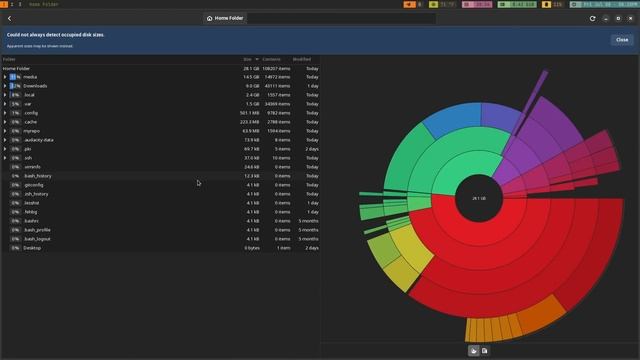Viewport: 640px width, 360px height.
Task: Switch to workspace 2 in top bar
Action: [12, 4]
